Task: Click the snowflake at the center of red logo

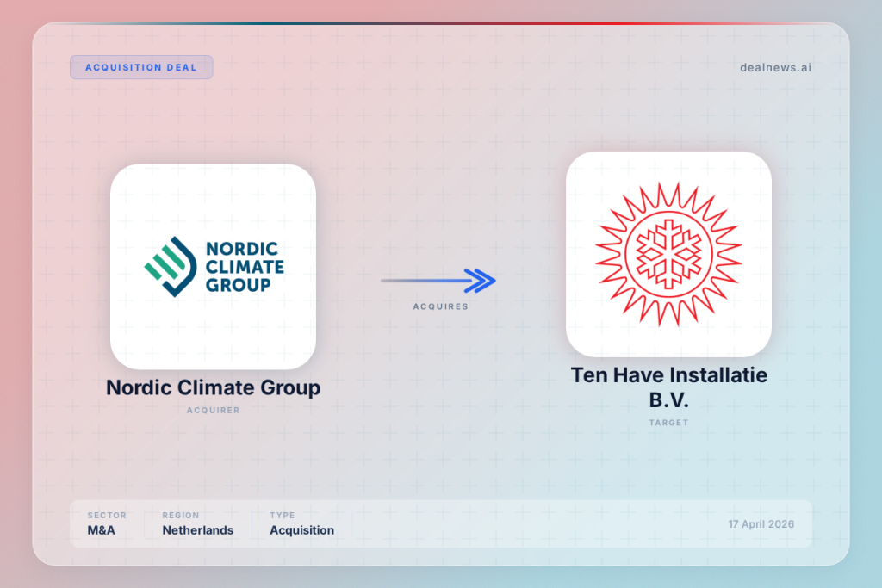Action: coord(668,254)
